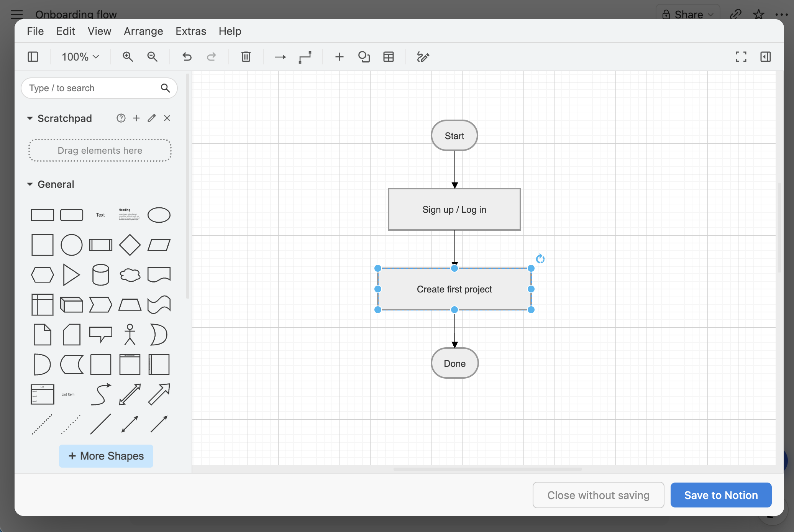Viewport: 794px width, 532px height.
Task: Click the zoom out magnifier icon
Action: click(x=153, y=57)
